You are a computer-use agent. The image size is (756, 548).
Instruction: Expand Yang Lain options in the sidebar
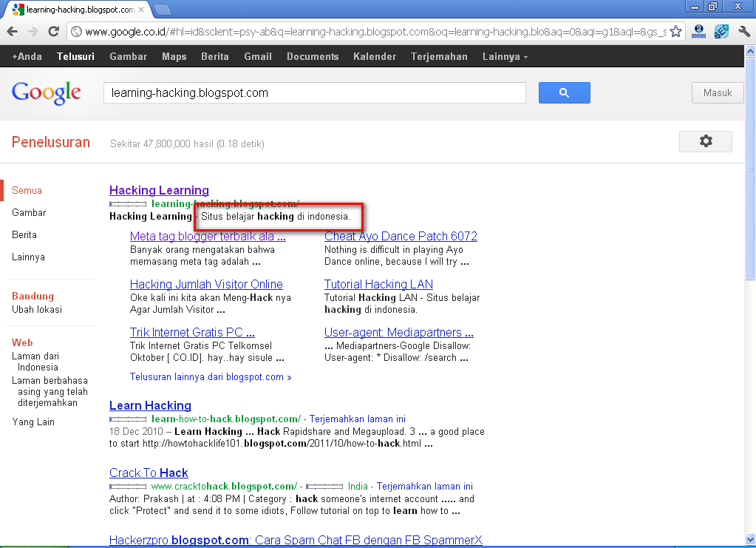(x=33, y=422)
